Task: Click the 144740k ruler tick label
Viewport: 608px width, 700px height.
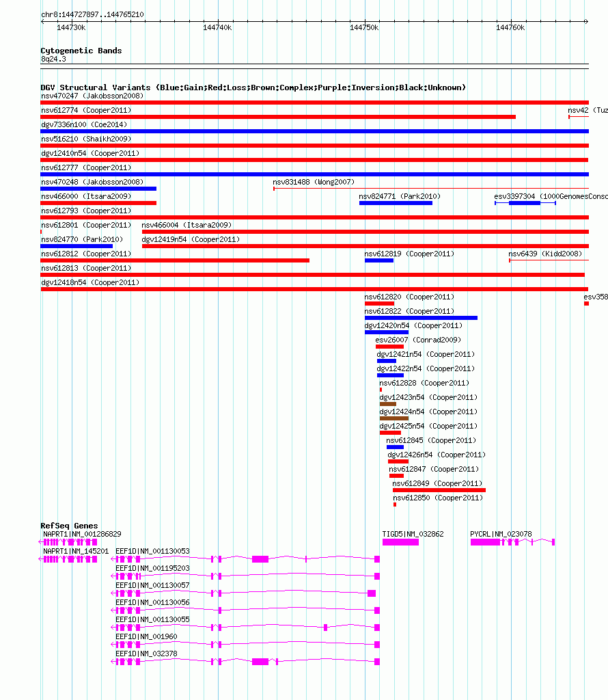Action: pyautogui.click(x=217, y=27)
